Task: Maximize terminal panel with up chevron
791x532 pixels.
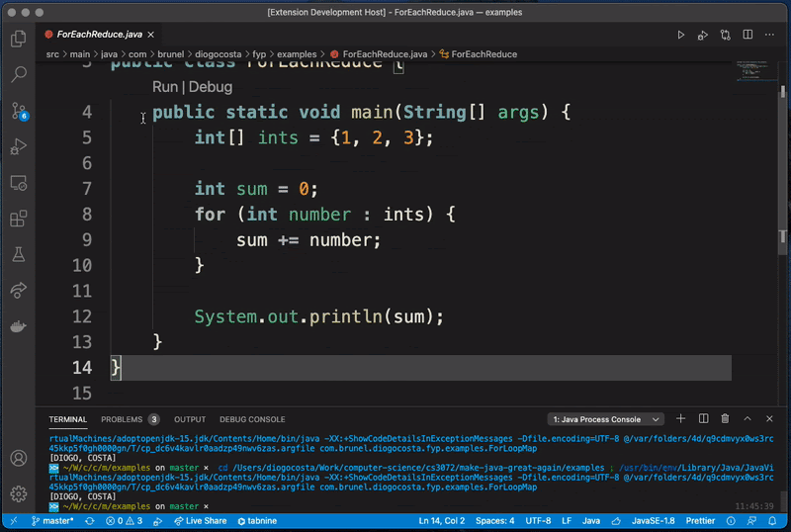Action: (747, 419)
